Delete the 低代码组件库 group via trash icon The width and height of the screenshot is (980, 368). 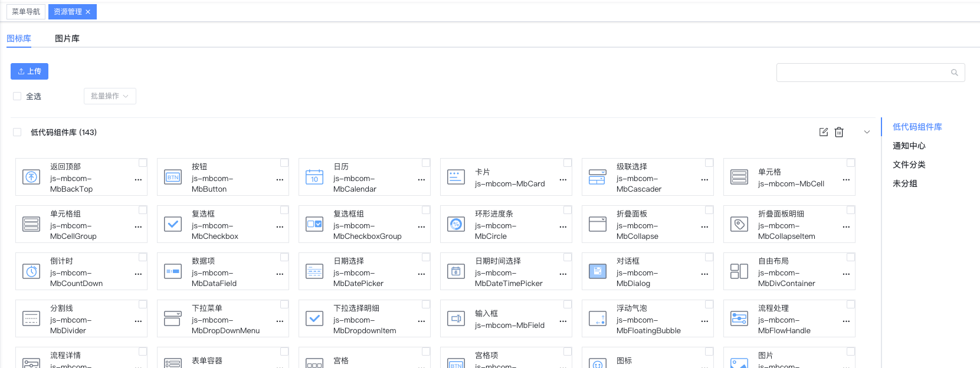[x=839, y=132]
